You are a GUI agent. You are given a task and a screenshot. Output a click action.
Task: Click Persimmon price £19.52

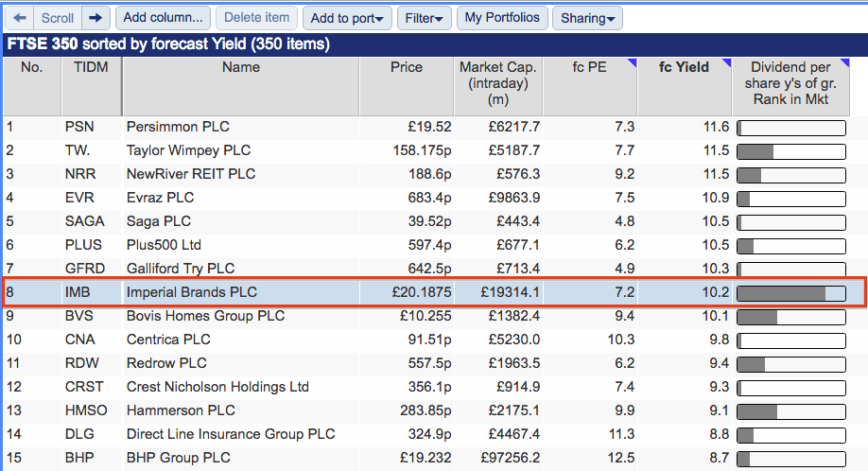[429, 127]
